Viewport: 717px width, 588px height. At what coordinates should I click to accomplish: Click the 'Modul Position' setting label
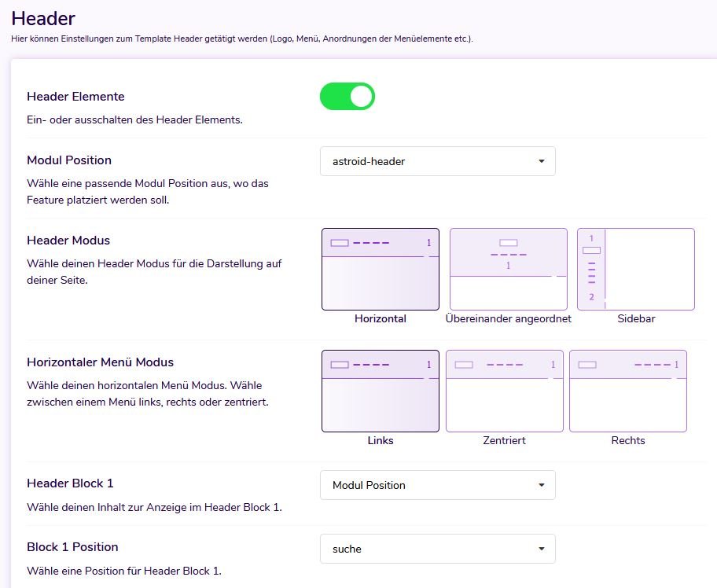click(69, 160)
